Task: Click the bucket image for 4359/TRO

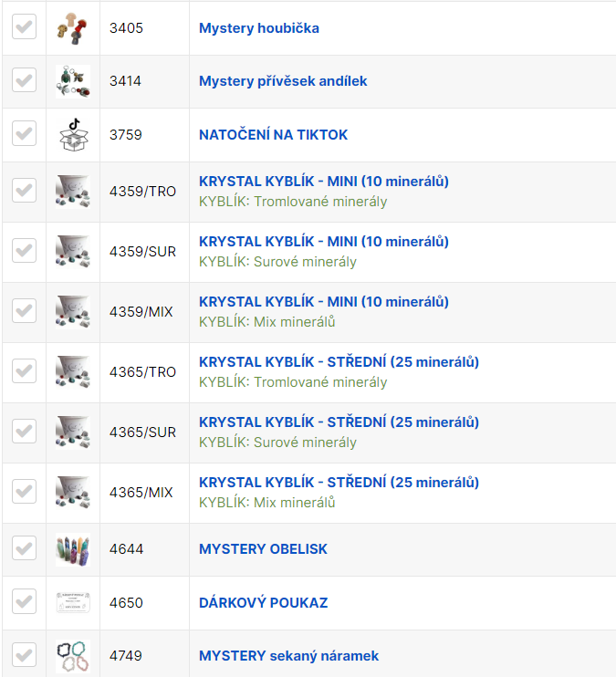Action: (72, 192)
